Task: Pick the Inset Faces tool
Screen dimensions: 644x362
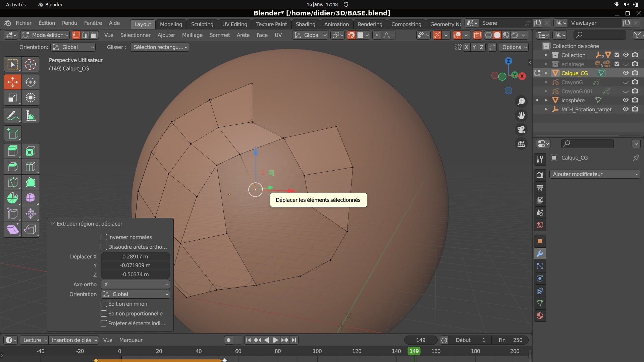Action: (31, 151)
